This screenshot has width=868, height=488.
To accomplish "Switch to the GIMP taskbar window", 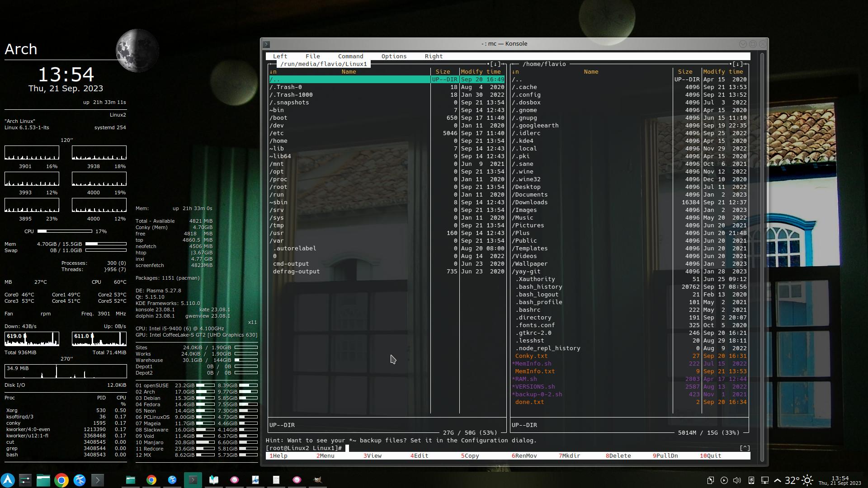I will pos(318,480).
